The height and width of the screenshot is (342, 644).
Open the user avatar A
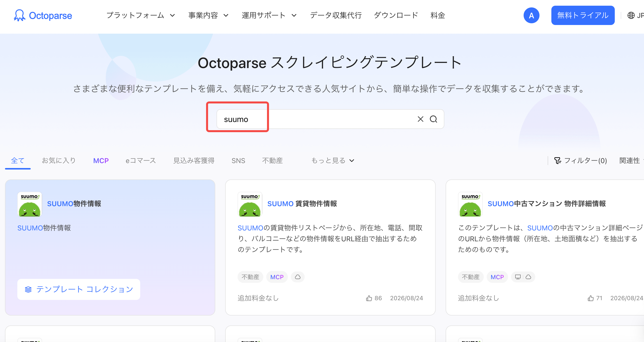[531, 16]
